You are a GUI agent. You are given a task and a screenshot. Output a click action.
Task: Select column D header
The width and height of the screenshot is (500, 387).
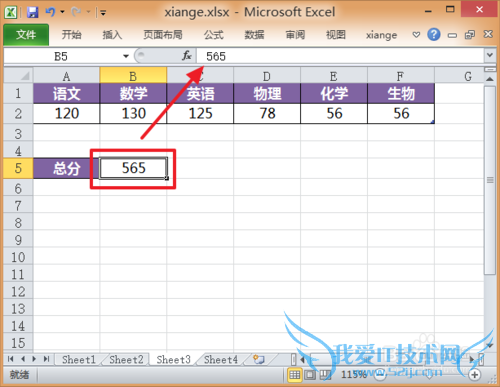(267, 76)
